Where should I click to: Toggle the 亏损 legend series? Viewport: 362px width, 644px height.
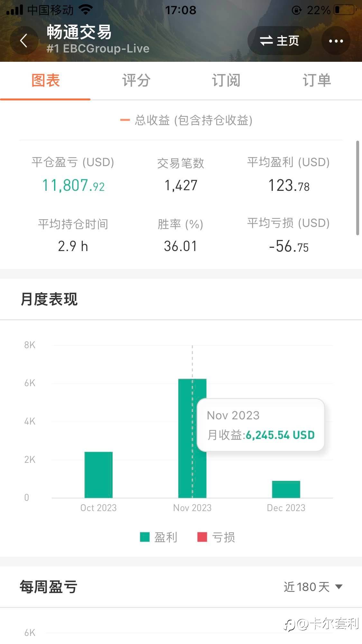coord(216,537)
